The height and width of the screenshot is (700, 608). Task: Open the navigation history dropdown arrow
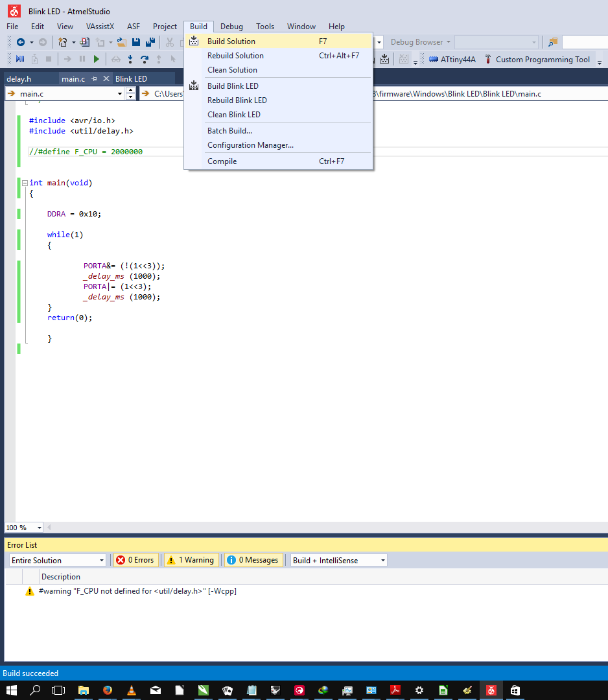(32, 42)
